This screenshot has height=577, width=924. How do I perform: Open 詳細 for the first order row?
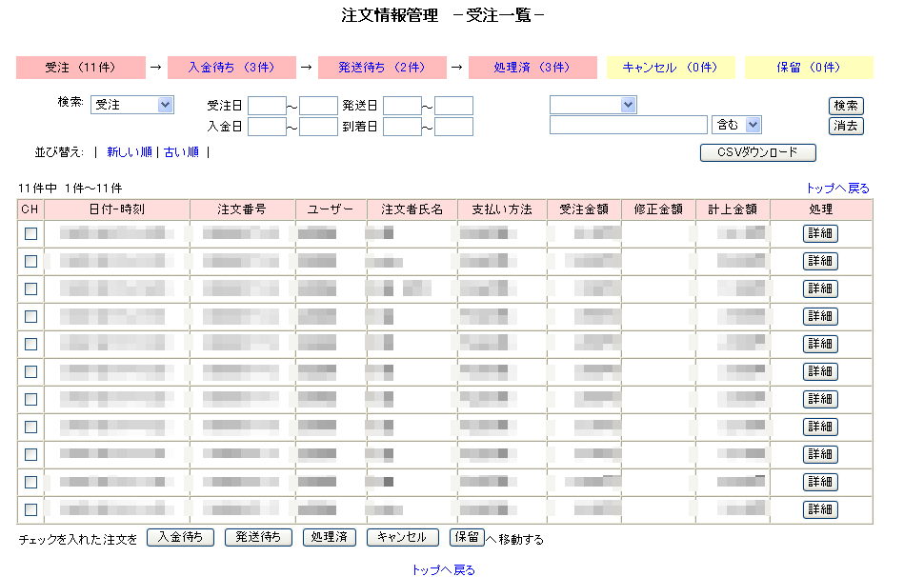[820, 233]
